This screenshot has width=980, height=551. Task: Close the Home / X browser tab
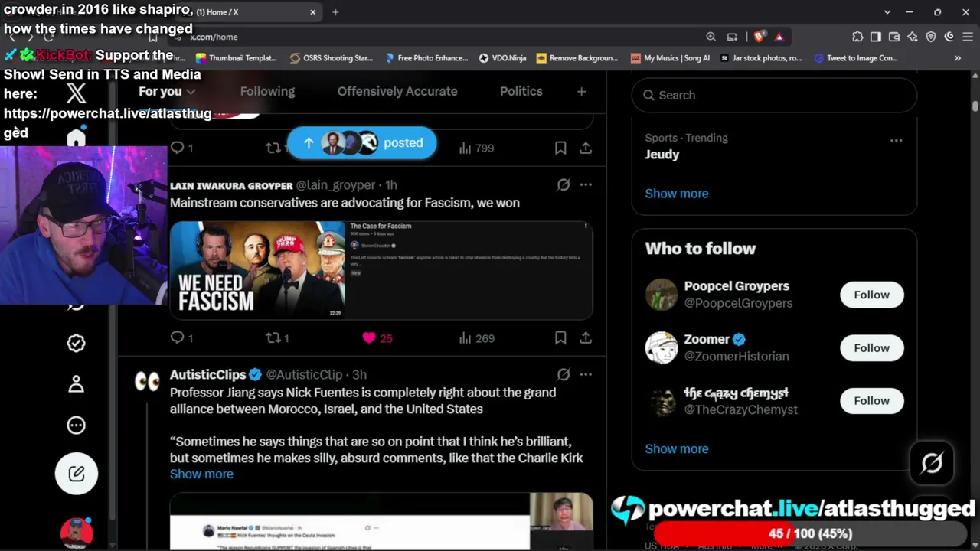coord(312,12)
